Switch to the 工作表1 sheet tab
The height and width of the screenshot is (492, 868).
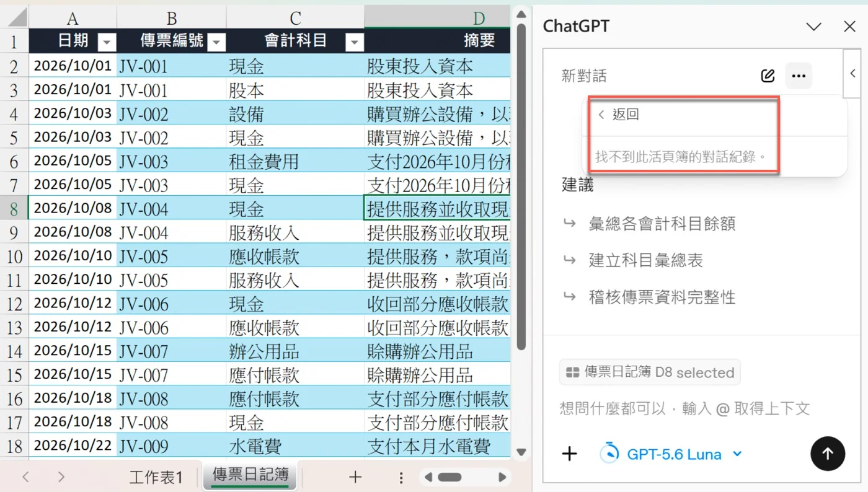coord(156,477)
